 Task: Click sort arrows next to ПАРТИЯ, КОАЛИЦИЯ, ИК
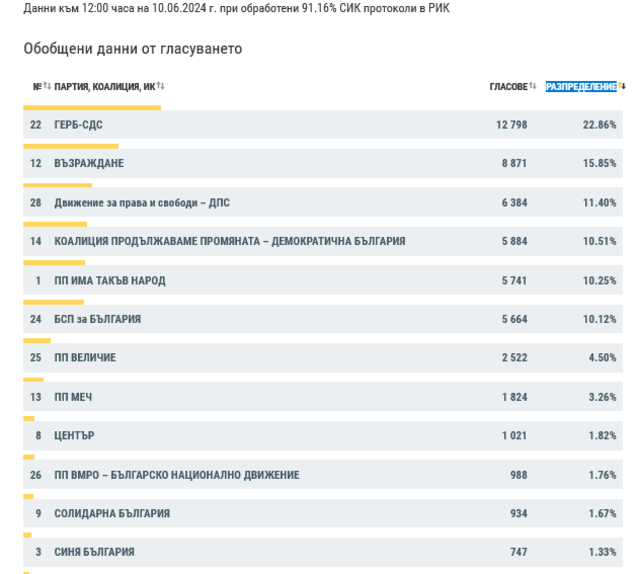(160, 86)
